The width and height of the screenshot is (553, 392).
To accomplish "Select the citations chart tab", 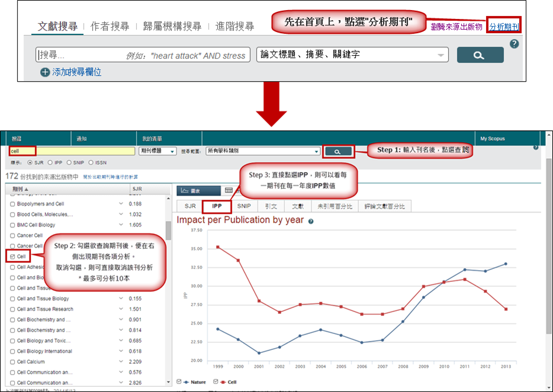I will [271, 207].
